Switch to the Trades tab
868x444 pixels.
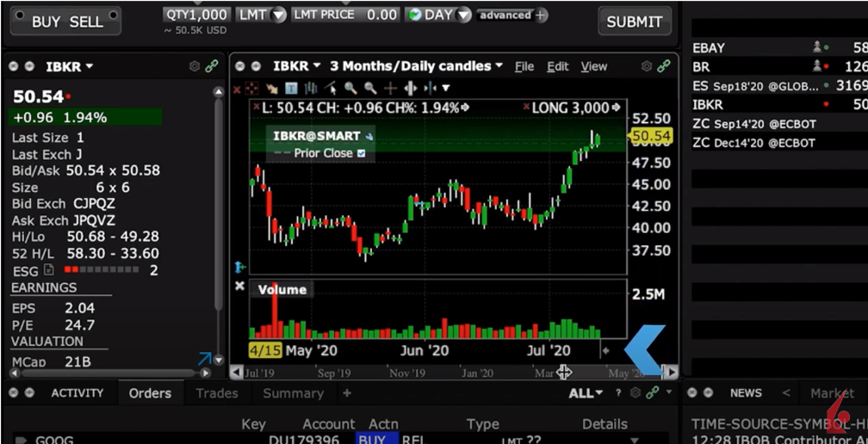click(x=216, y=393)
